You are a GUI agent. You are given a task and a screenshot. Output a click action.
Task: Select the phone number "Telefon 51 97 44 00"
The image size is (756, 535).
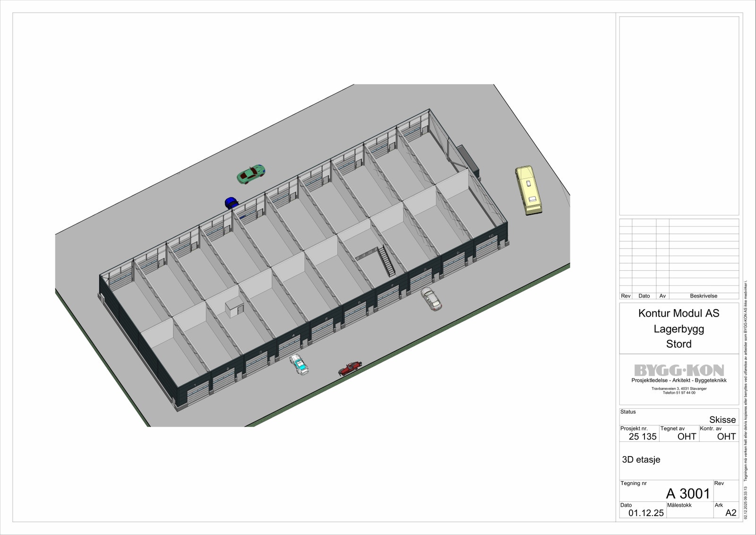pos(679,393)
